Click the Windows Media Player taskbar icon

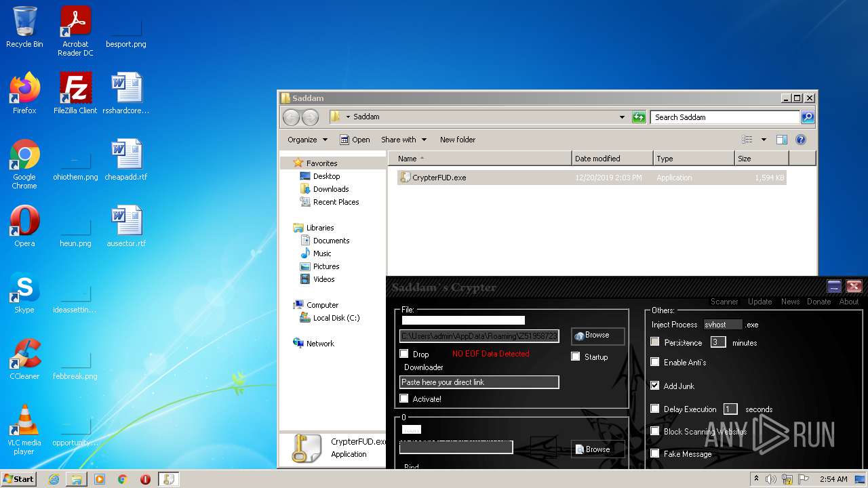100,479
